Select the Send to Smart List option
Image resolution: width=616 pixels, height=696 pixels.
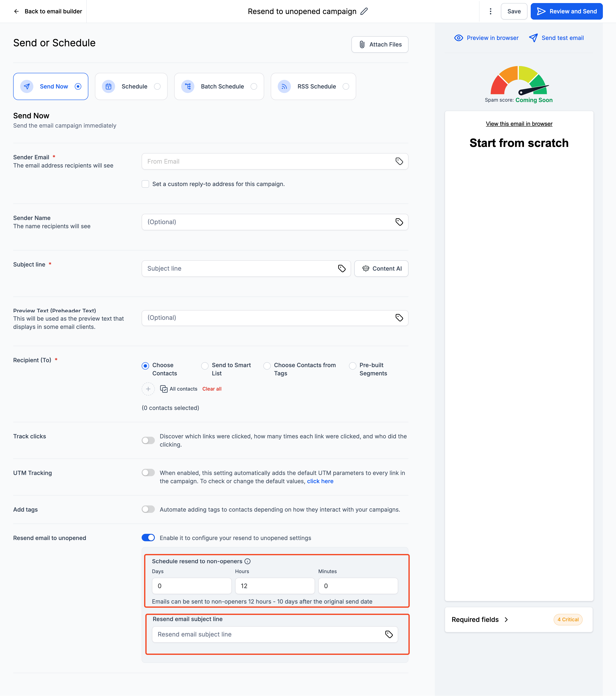[205, 366]
